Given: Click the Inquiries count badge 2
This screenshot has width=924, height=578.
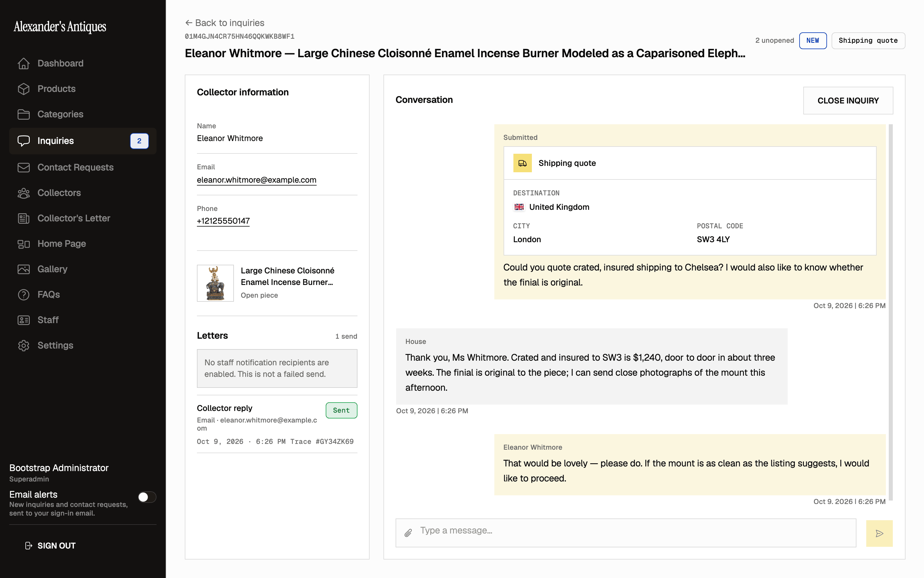Looking at the screenshot, I should tap(139, 141).
